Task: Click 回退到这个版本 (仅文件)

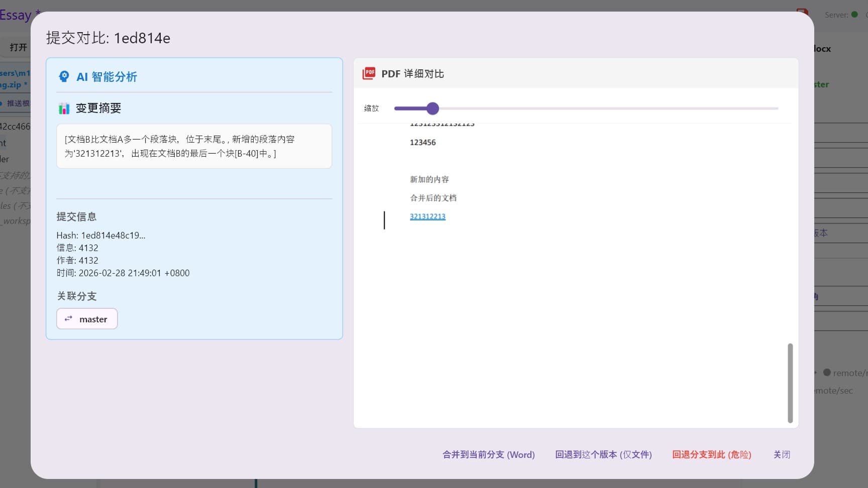Action: click(603, 455)
